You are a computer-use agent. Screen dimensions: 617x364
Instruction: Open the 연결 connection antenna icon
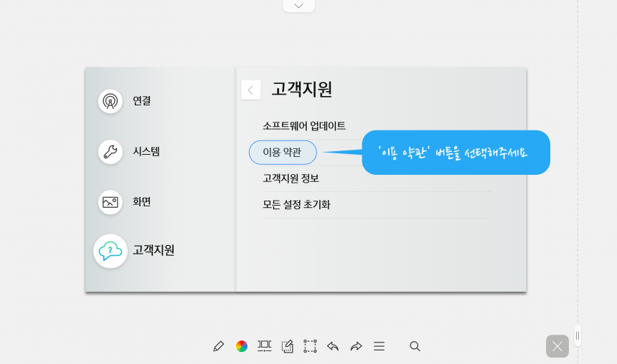[110, 101]
